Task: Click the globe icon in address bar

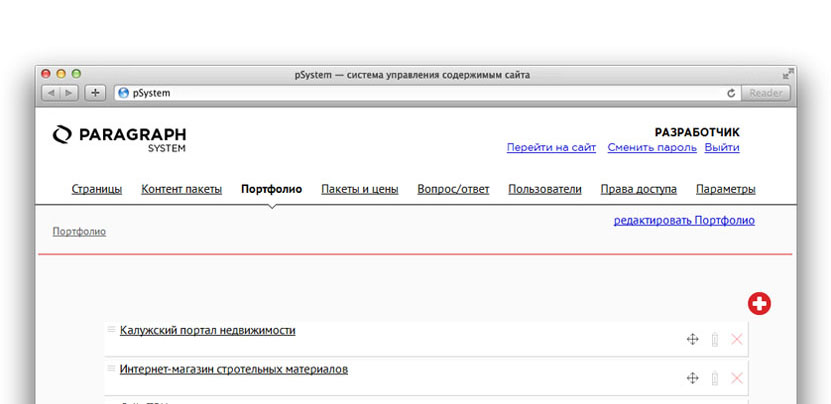Action: pyautogui.click(x=123, y=93)
